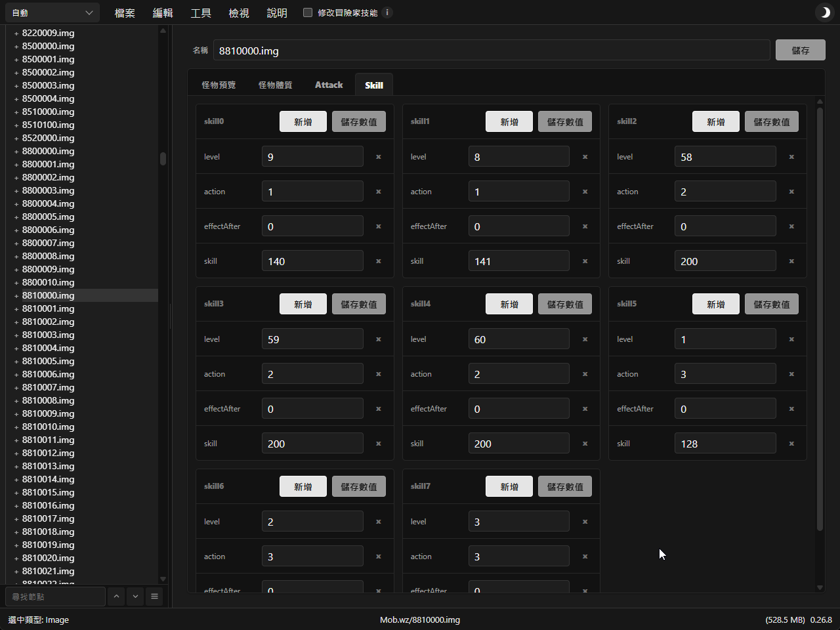Expand the 8800000.img node
The width and height of the screenshot is (840, 630).
pos(16,152)
